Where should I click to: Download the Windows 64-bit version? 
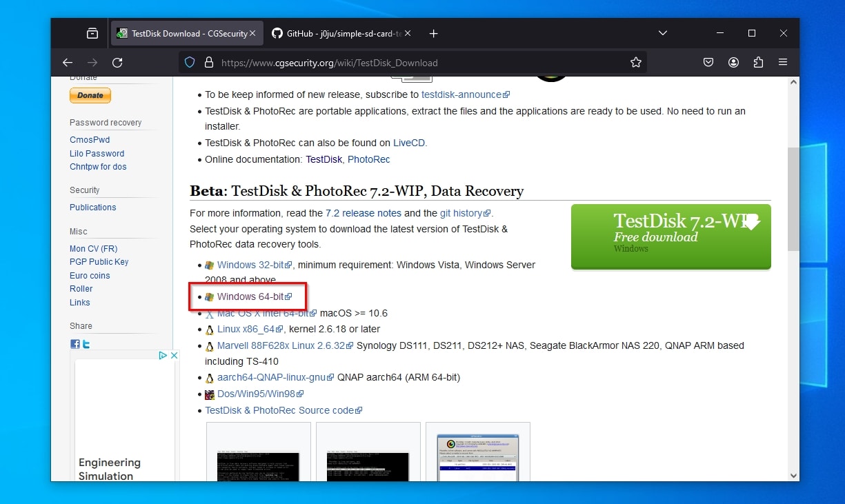pos(255,297)
